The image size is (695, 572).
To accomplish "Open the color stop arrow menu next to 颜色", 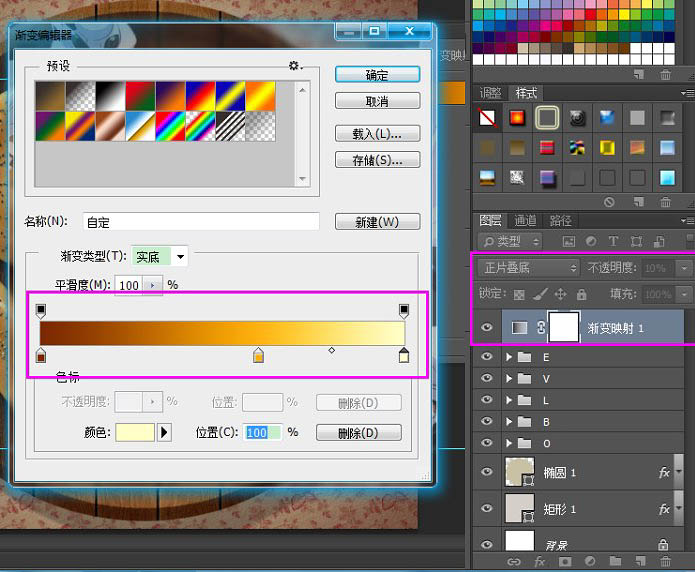I will point(164,432).
